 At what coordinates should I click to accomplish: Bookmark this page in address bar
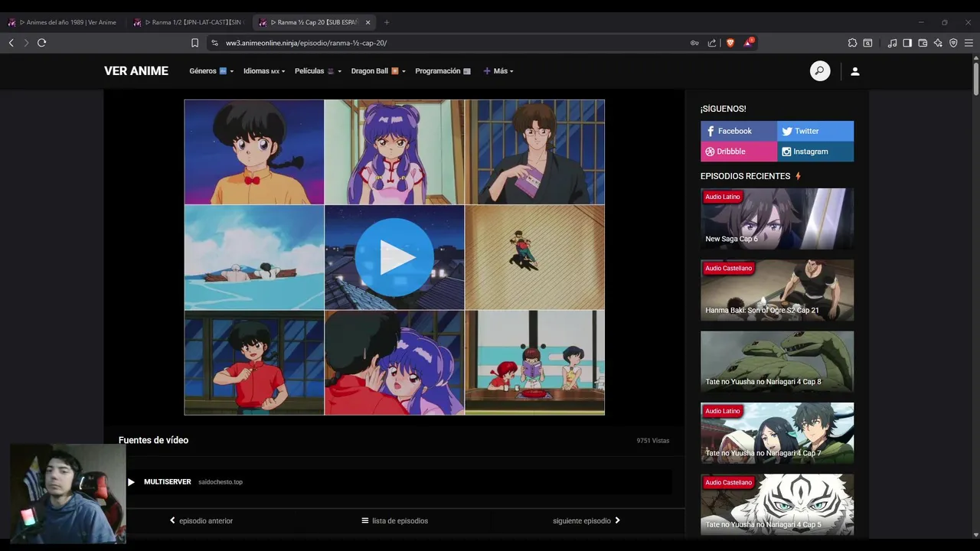point(194,43)
